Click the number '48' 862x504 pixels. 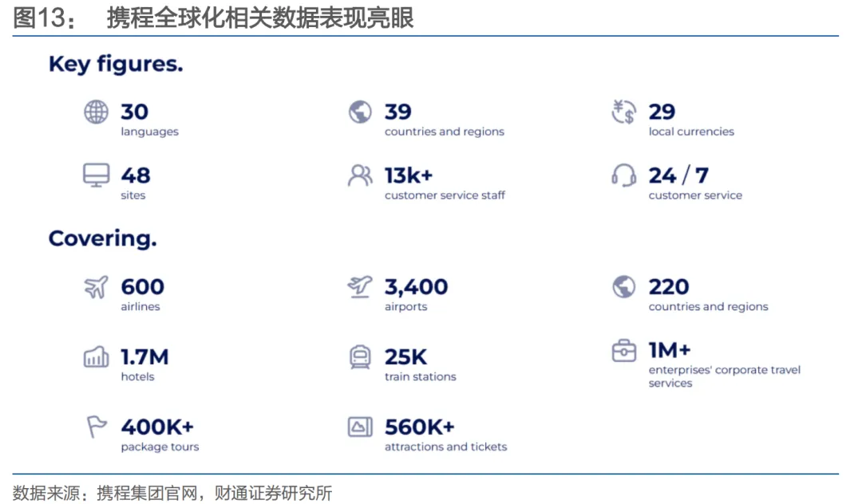(x=135, y=175)
